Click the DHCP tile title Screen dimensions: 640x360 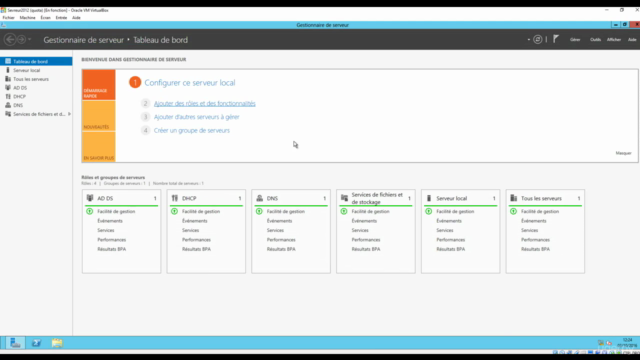coord(189,198)
